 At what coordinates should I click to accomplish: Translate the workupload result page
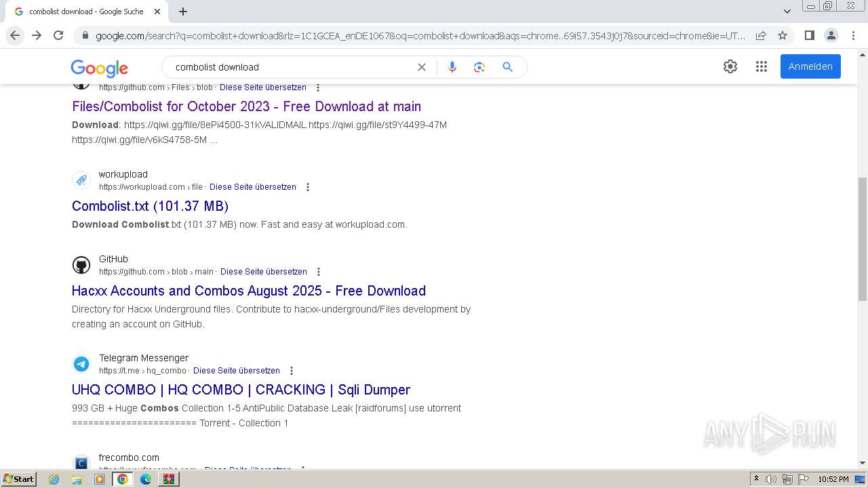pos(253,187)
